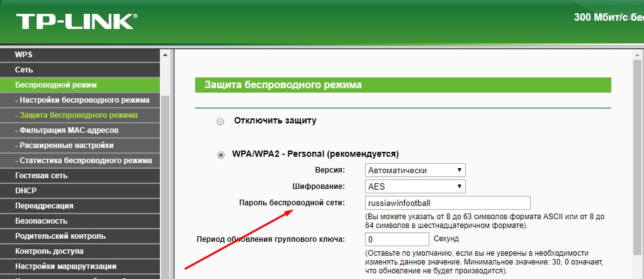
Task: Click the group key update period field
Action: point(397,239)
